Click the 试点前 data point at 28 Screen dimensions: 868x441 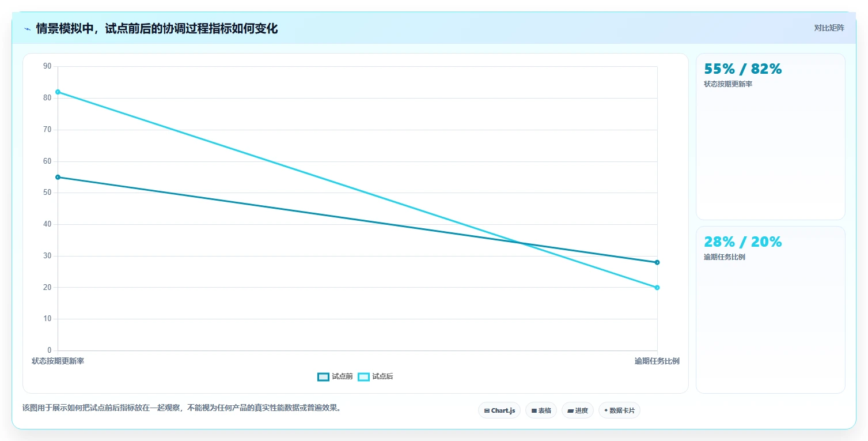tap(657, 262)
